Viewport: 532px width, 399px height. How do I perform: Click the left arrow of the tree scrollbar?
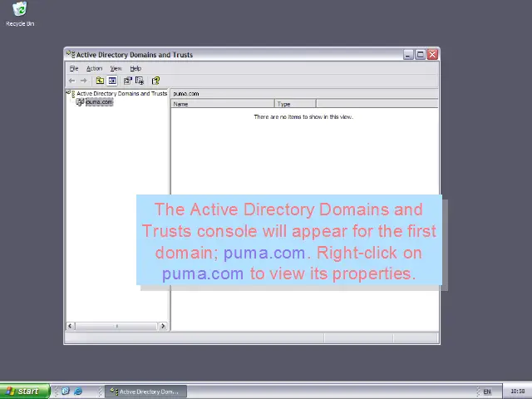(x=70, y=326)
